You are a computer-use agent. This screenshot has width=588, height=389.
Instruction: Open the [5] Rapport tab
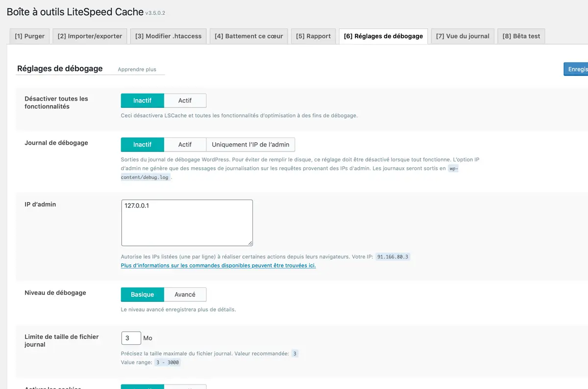click(314, 36)
